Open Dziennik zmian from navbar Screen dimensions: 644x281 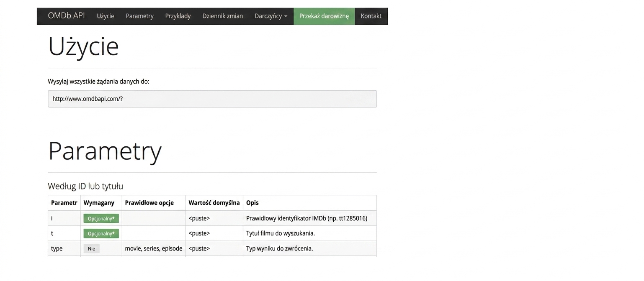[x=222, y=16]
